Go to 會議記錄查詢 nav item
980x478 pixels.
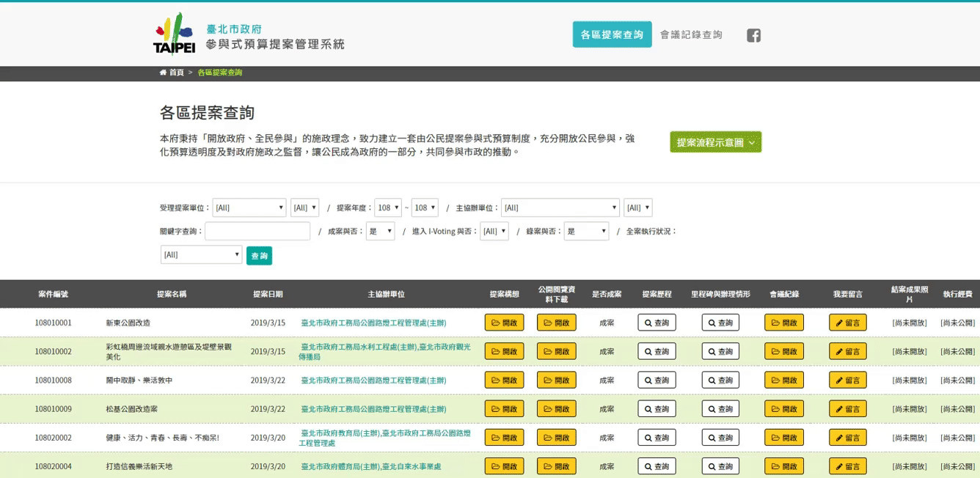[691, 34]
